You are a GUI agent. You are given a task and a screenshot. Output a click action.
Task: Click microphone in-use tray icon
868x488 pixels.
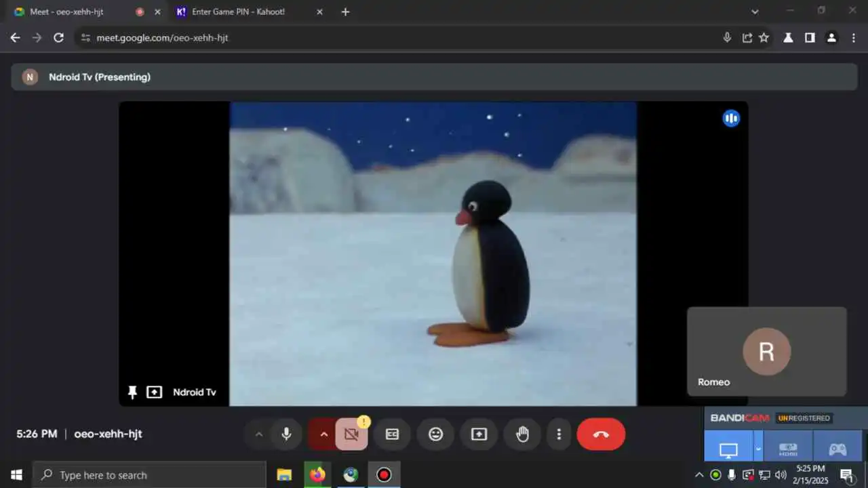pos(732,475)
